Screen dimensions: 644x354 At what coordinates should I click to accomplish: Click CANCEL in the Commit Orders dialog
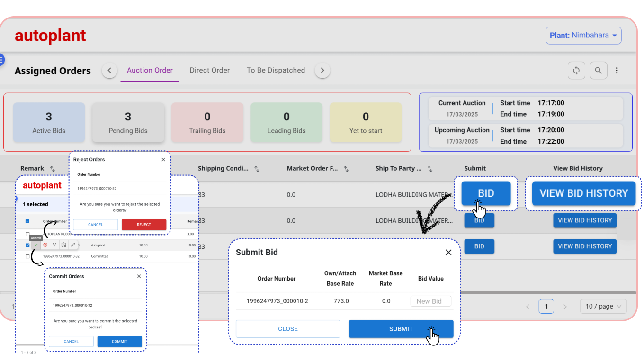[71, 342]
